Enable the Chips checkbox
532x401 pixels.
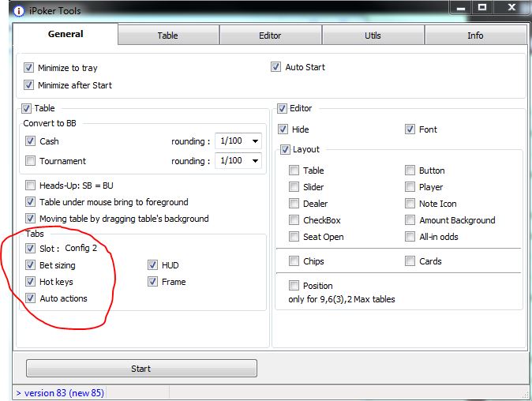coord(294,261)
